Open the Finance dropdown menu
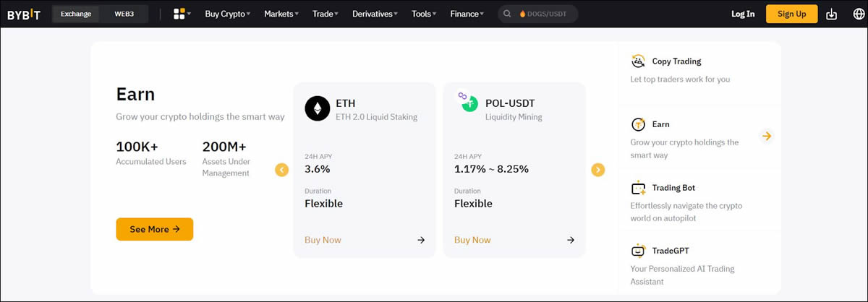Image resolution: width=868 pixels, height=302 pixels. (467, 14)
